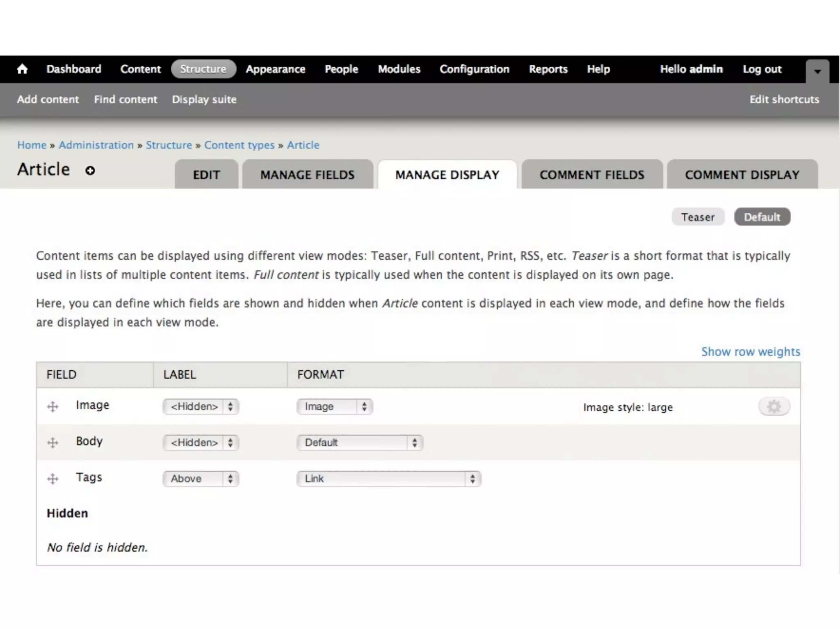Click Edit shortcuts in shortcut bar
840x630 pixels.
tap(784, 100)
